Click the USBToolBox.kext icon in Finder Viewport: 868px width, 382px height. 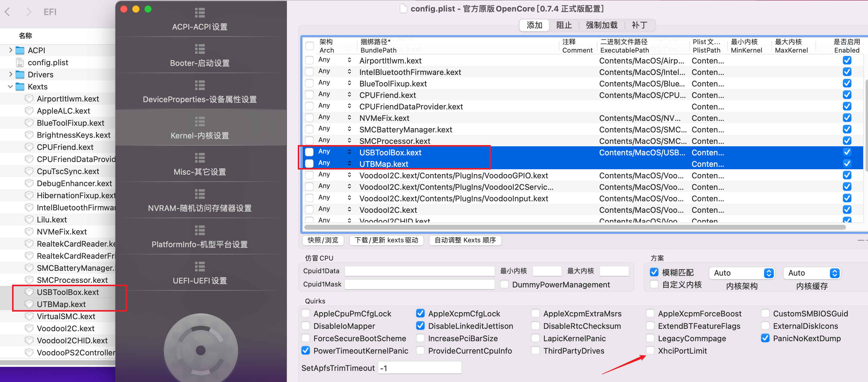[29, 292]
